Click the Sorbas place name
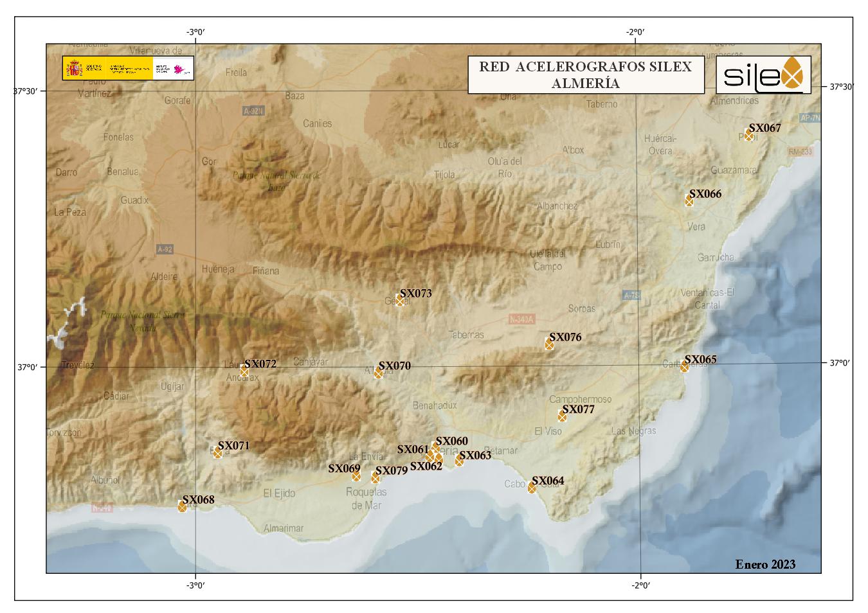Screen dimensions: 868x613 [x=582, y=308]
